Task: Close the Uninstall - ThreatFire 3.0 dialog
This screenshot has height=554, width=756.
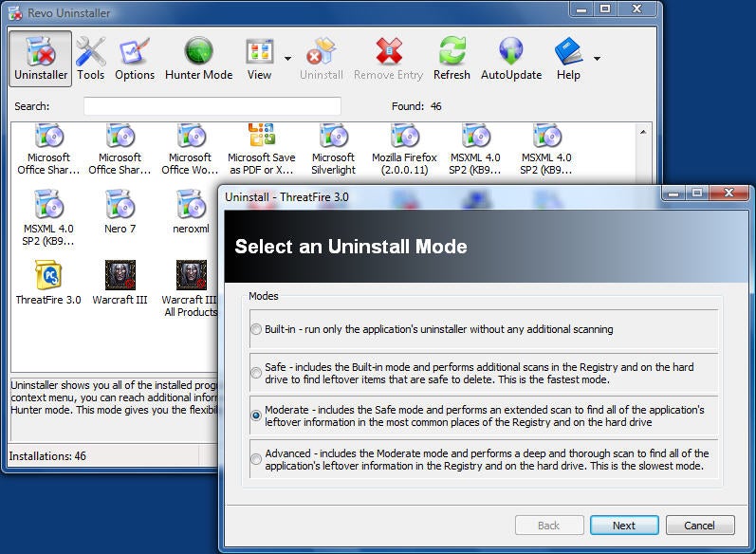Action: click(x=729, y=193)
